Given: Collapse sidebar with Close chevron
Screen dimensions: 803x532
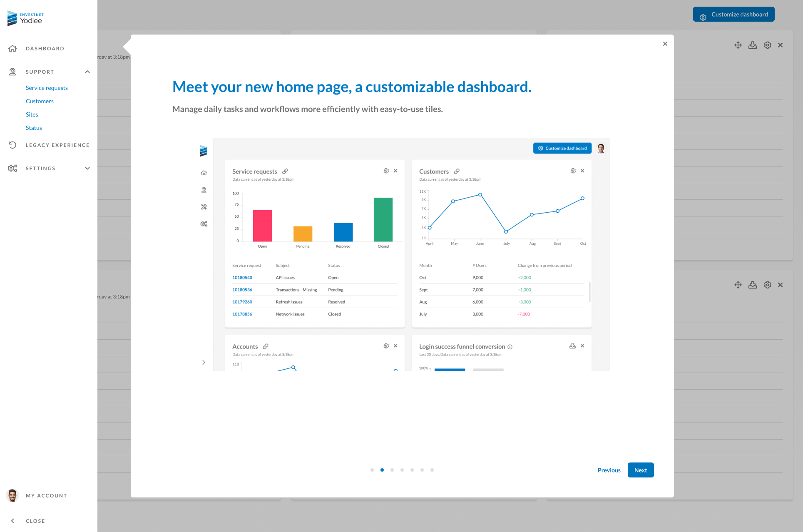Looking at the screenshot, I should pos(12,521).
